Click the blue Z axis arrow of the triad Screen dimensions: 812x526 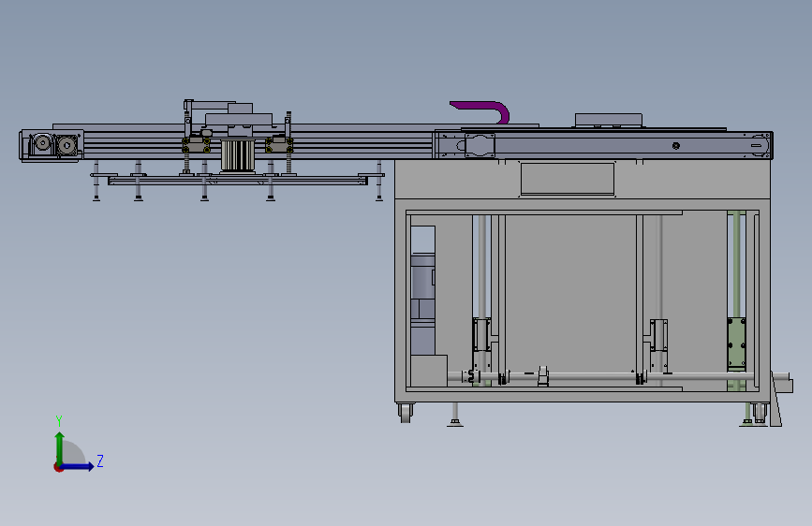pos(78,466)
